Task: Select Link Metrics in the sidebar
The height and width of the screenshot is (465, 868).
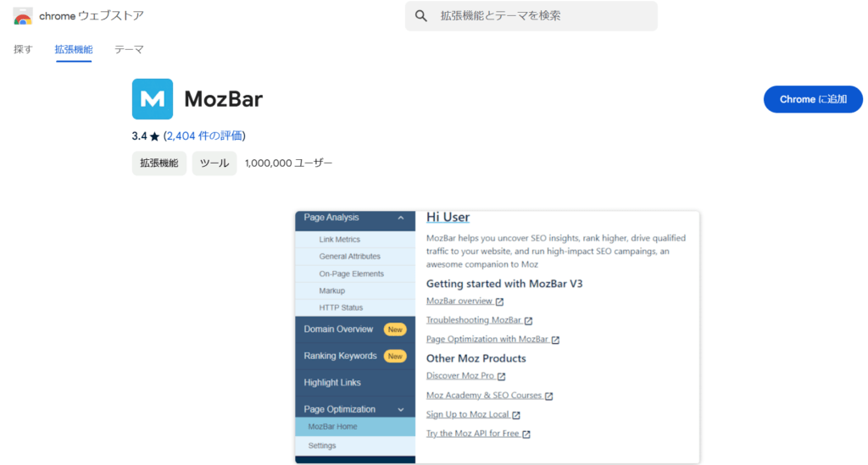Action: (x=339, y=240)
